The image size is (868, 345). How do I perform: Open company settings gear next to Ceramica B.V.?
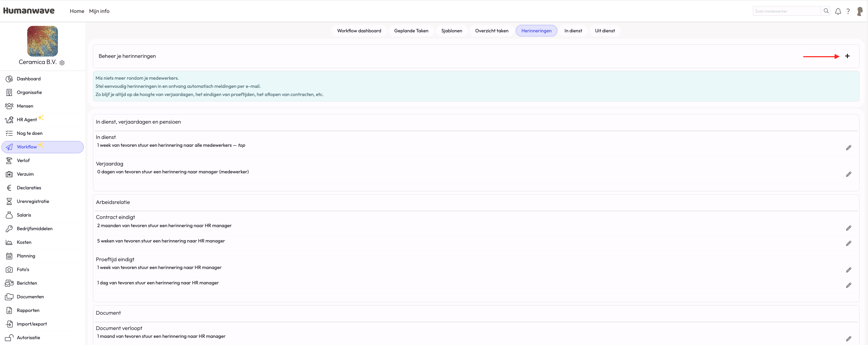point(62,63)
